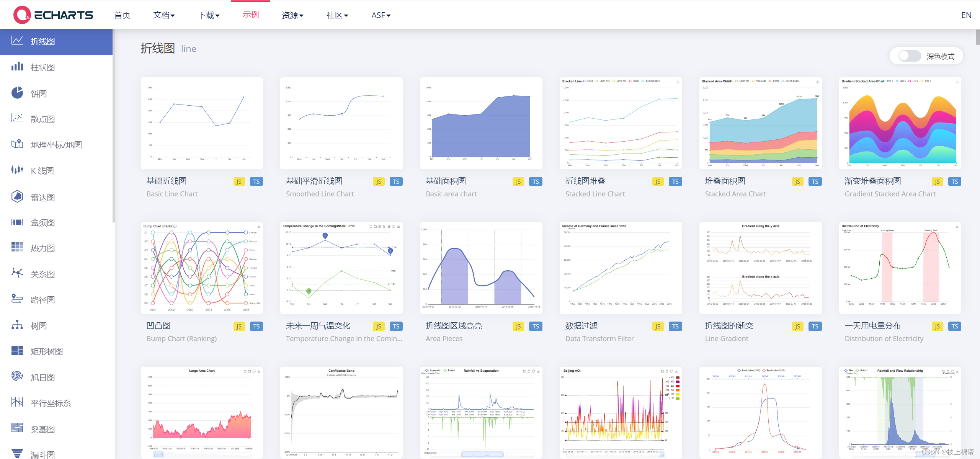The image size is (980, 459).
Task: Go to the 首页 home tab
Action: click(x=122, y=15)
